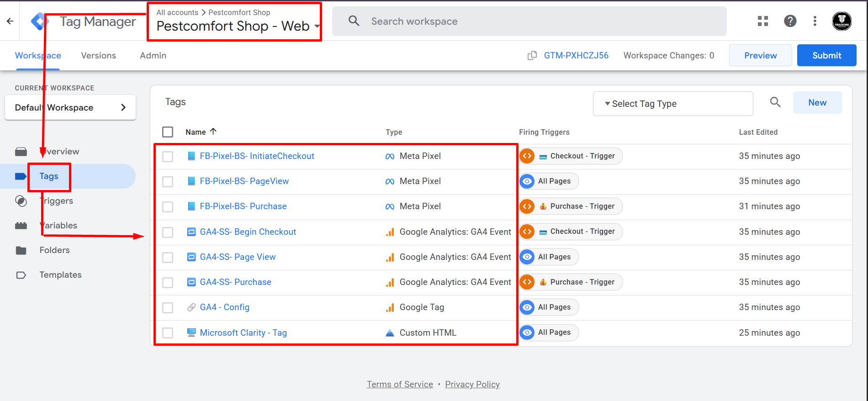Click orange trigger icon for GA4-SS- Begin Checkout
The height and width of the screenshot is (401, 868).
click(x=527, y=232)
